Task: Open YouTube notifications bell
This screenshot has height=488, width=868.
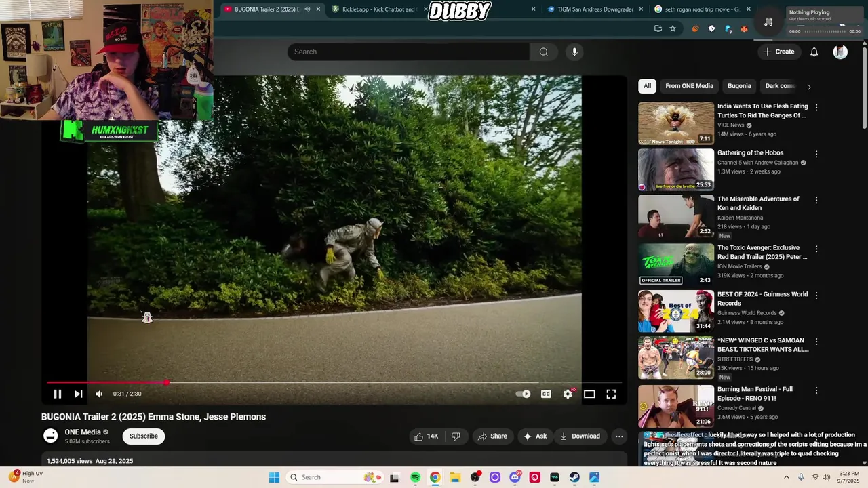Action: (x=814, y=52)
